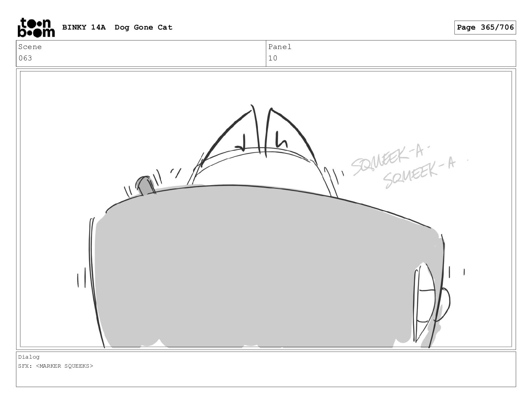Click the panel number "10"
532x411 pixels.
(273, 58)
